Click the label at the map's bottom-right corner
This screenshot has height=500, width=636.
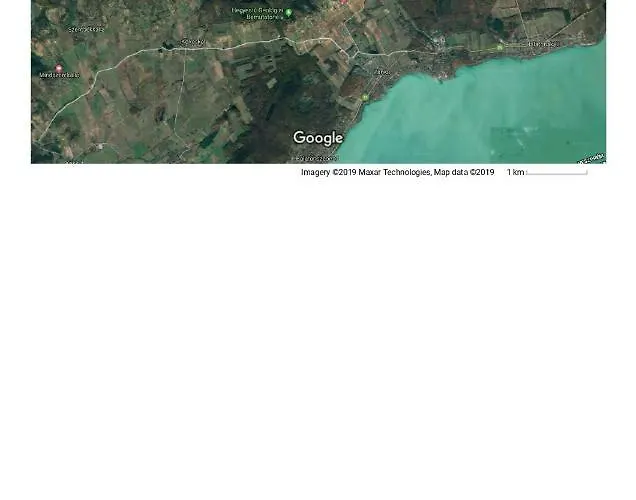coord(593,157)
